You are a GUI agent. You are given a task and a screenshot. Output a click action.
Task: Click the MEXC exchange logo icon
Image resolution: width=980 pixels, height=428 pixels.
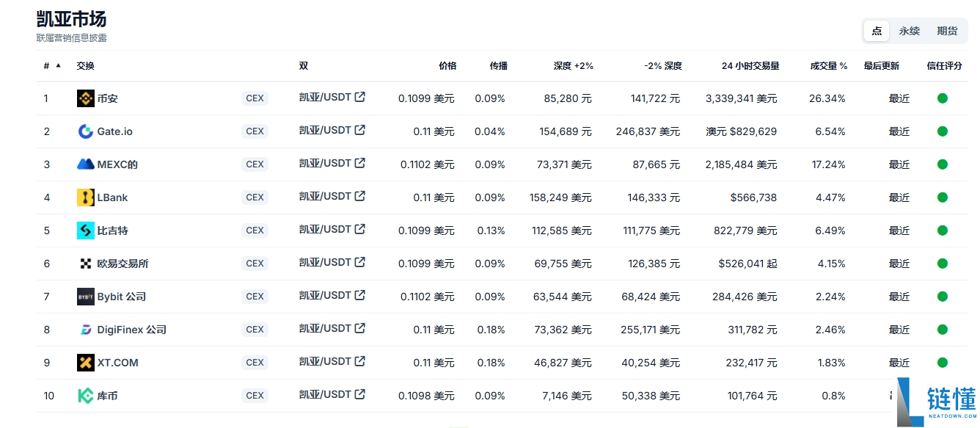86,164
